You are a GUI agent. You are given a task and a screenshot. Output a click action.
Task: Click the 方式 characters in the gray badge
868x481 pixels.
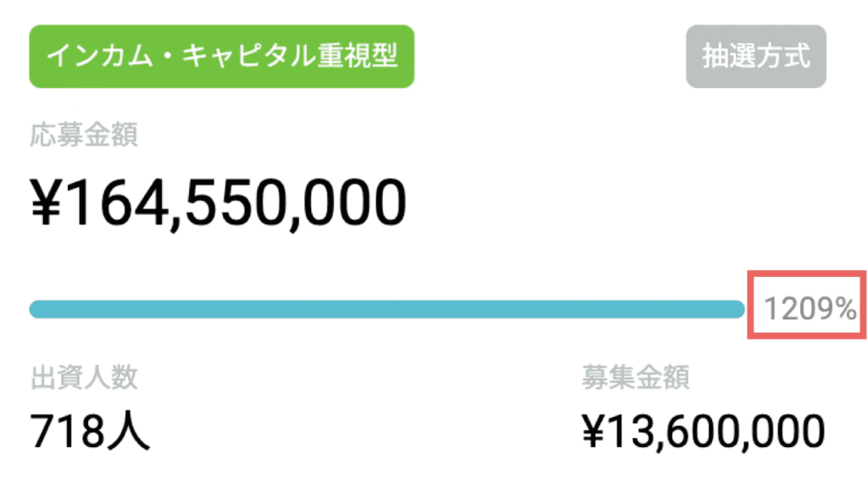[x=782, y=57]
